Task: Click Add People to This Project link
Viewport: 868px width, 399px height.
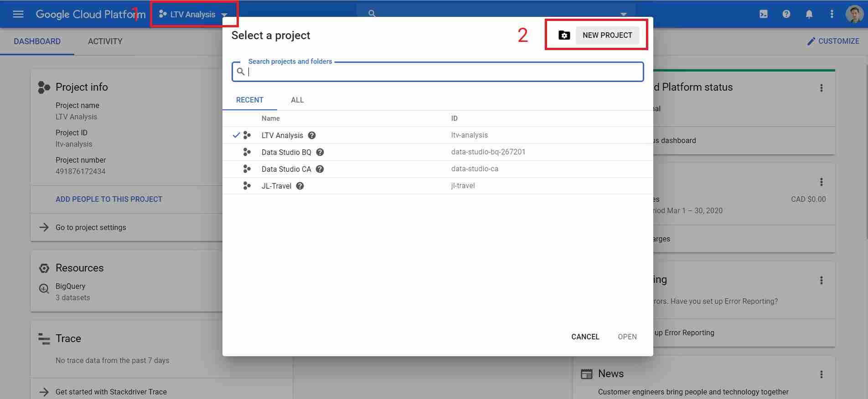Action: (x=109, y=199)
